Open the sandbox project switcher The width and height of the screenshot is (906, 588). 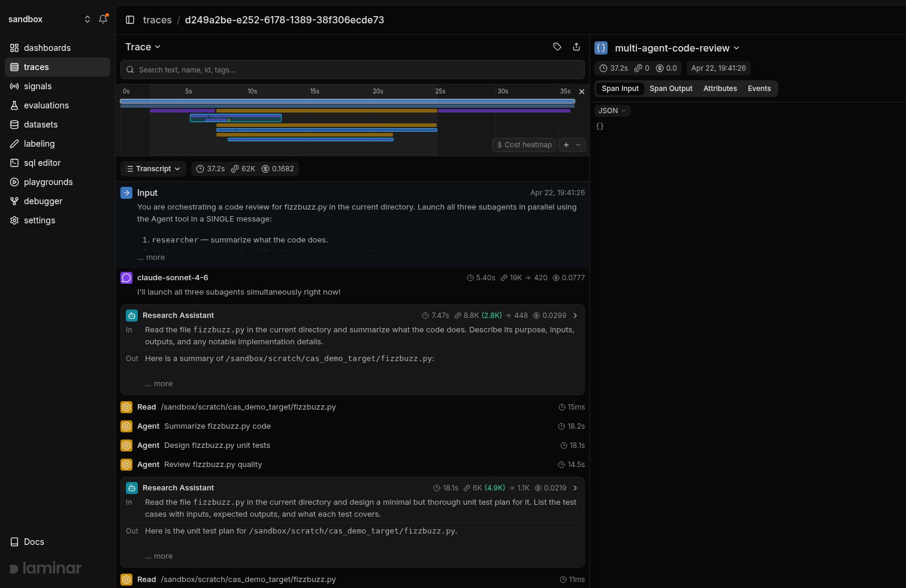(49, 19)
